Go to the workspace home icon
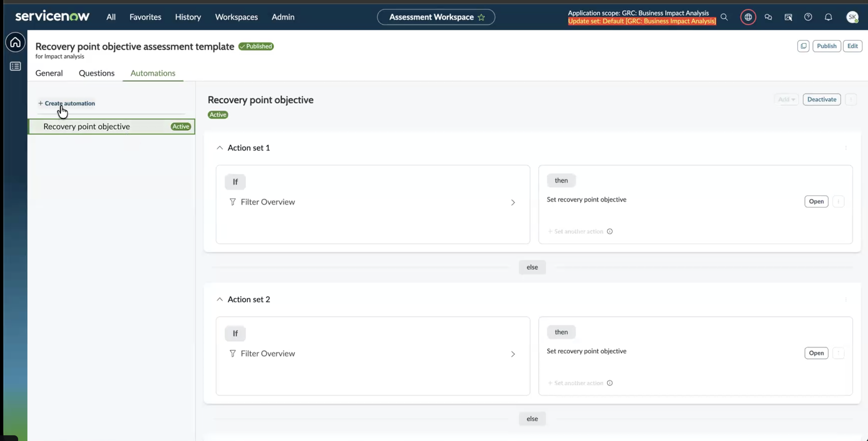The width and height of the screenshot is (868, 441). (x=15, y=42)
